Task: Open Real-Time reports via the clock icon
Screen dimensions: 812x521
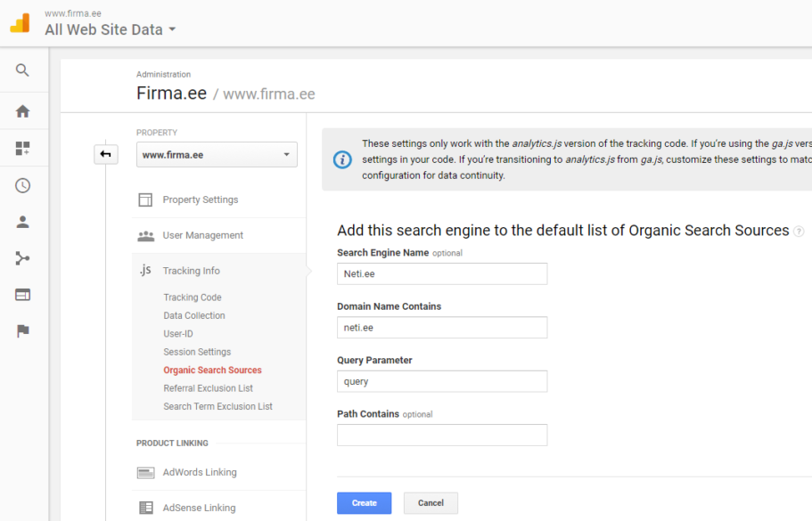Action: [23, 184]
